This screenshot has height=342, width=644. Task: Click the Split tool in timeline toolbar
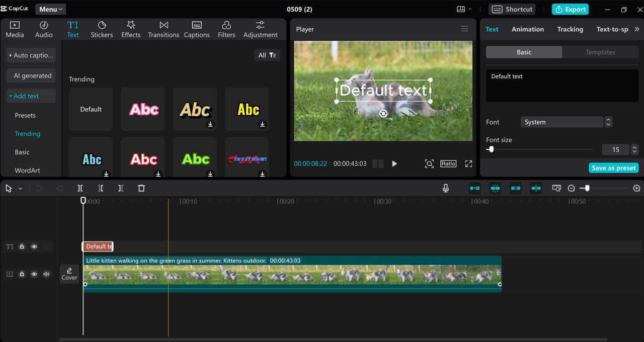tap(80, 188)
